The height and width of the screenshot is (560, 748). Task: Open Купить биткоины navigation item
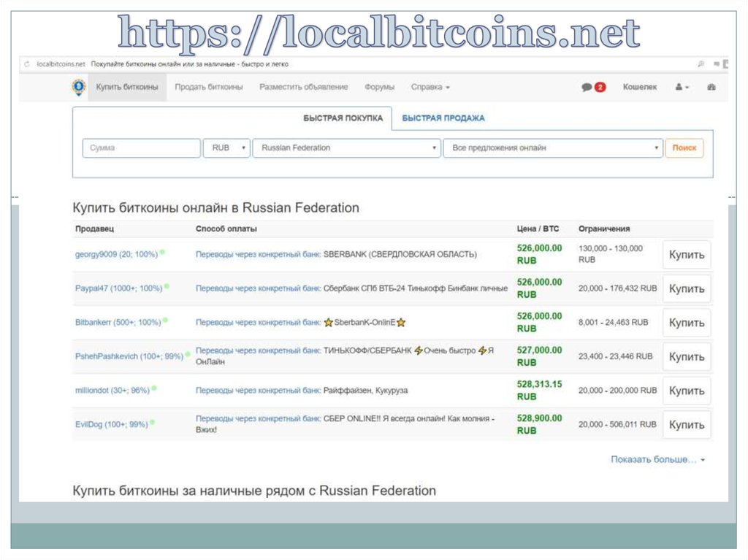(x=127, y=87)
